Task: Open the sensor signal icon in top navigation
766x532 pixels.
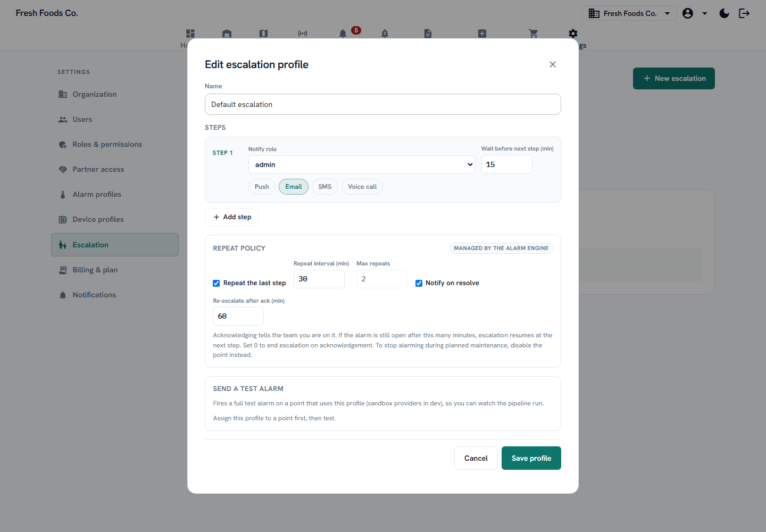Action: click(303, 34)
